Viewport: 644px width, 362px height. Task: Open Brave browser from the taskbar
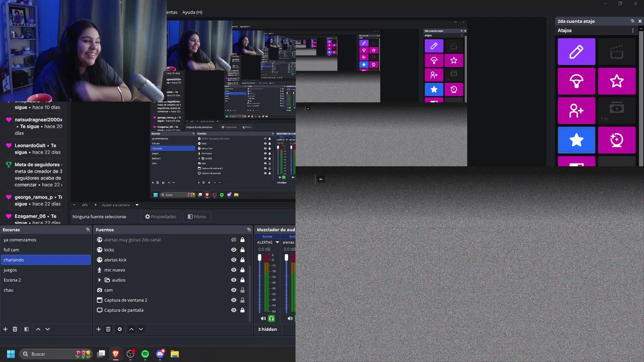point(116,354)
